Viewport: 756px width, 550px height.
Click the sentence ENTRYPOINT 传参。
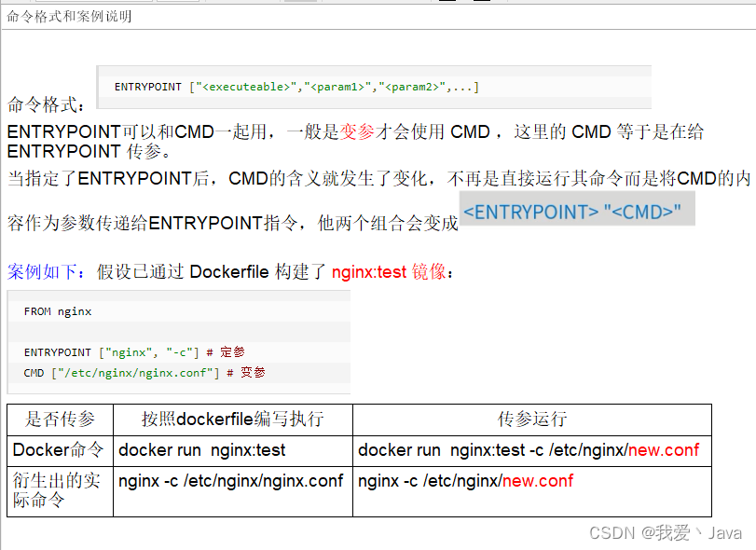89,151
